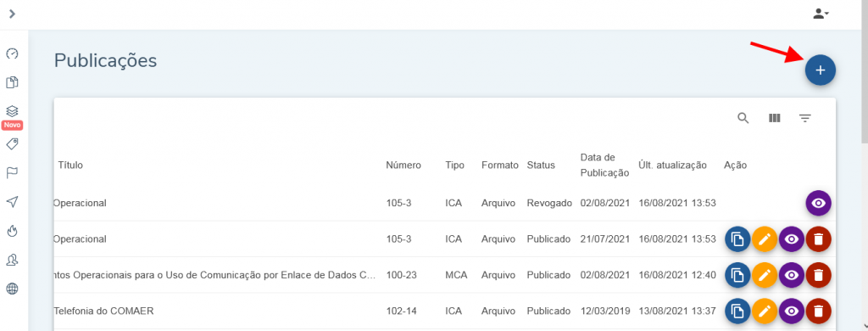View the Revogado 105-3 publication

pos(819,204)
